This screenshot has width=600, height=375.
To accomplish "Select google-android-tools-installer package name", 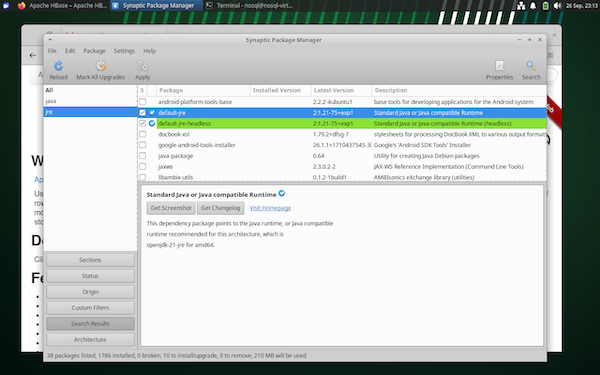I will (197, 145).
